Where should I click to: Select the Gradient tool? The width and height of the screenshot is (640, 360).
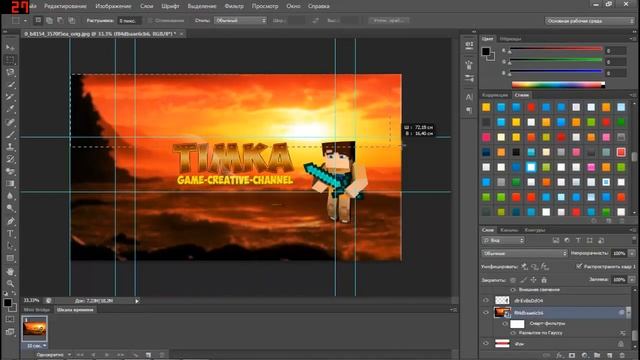(x=10, y=184)
